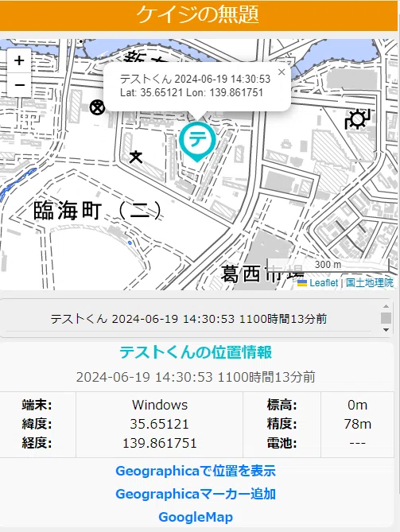The image size is (400, 532).
Task: Click the gear-shaped factory map symbol
Action: click(x=357, y=119)
